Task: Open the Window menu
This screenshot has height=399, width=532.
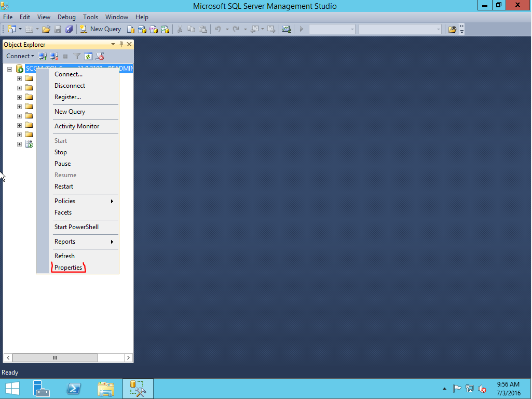Action: [117, 17]
